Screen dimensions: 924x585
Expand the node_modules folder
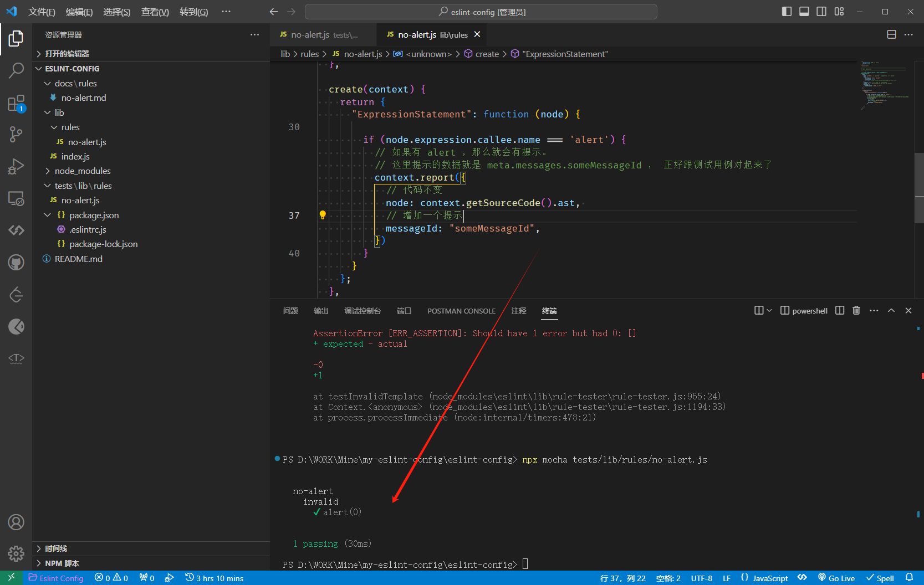click(151, 171)
